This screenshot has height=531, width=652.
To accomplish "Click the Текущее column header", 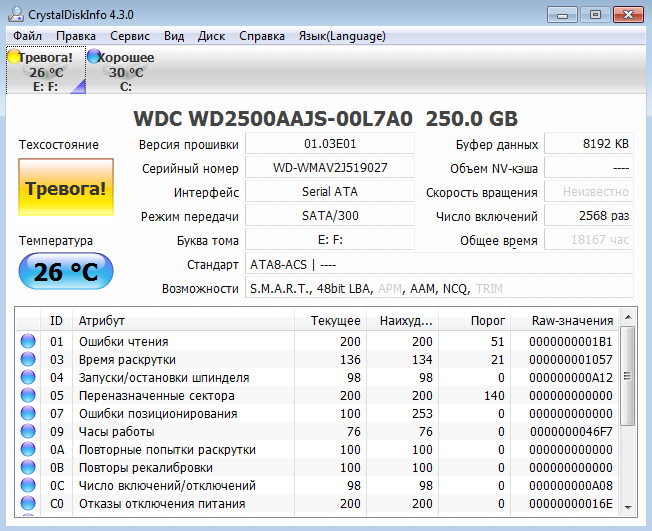I will point(330,321).
